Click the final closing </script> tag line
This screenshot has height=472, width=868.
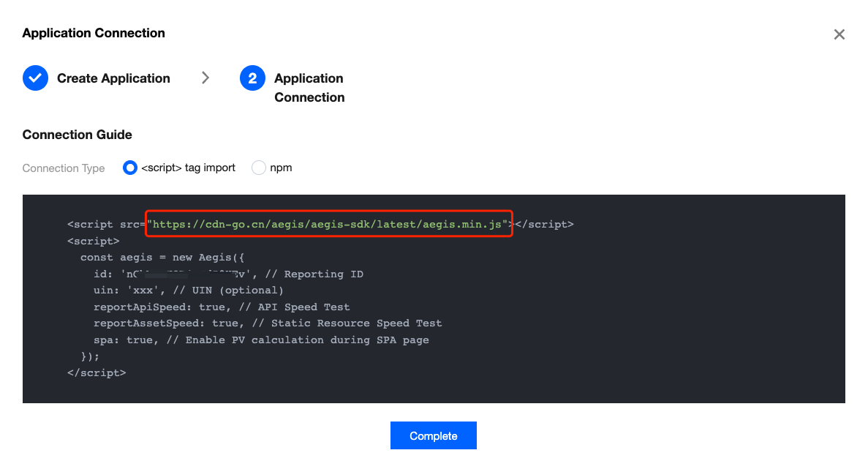click(x=97, y=372)
